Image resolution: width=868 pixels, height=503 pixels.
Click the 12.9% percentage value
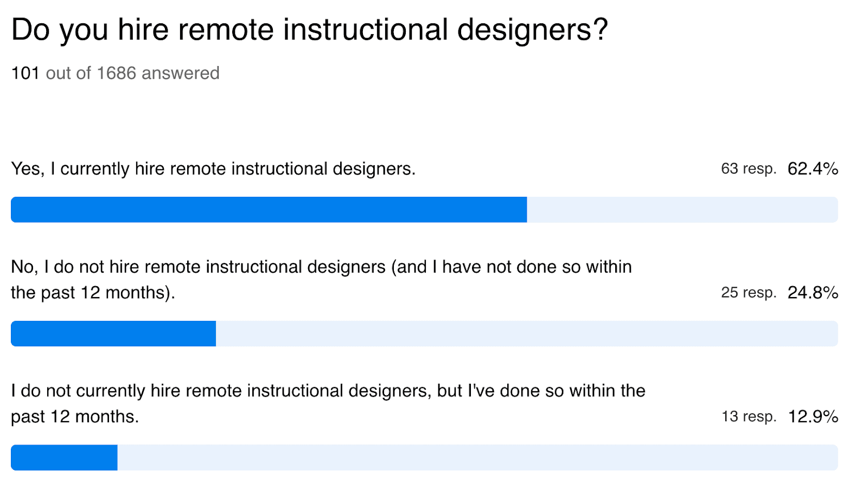[813, 416]
